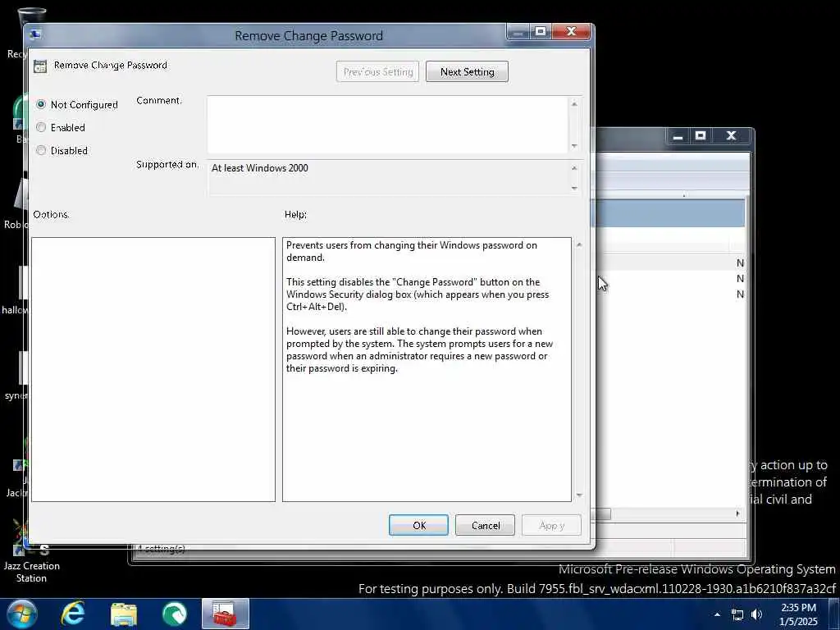This screenshot has height=630, width=840.
Task: Open the Start menu orb
Action: coord(22,614)
